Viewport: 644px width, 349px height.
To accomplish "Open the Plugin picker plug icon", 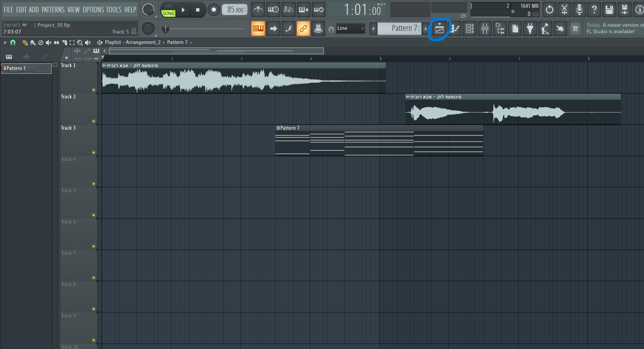I will [530, 29].
